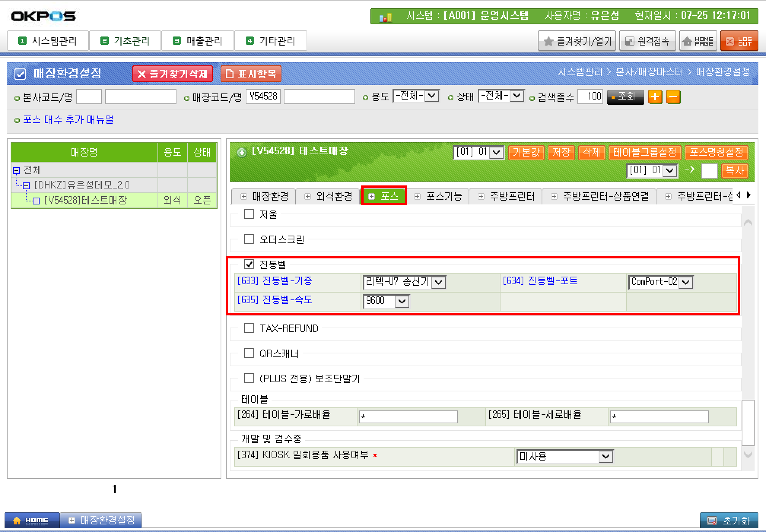Click the red logout button in top right
Image resolution: width=766 pixels, height=532 pixels.
(739, 41)
